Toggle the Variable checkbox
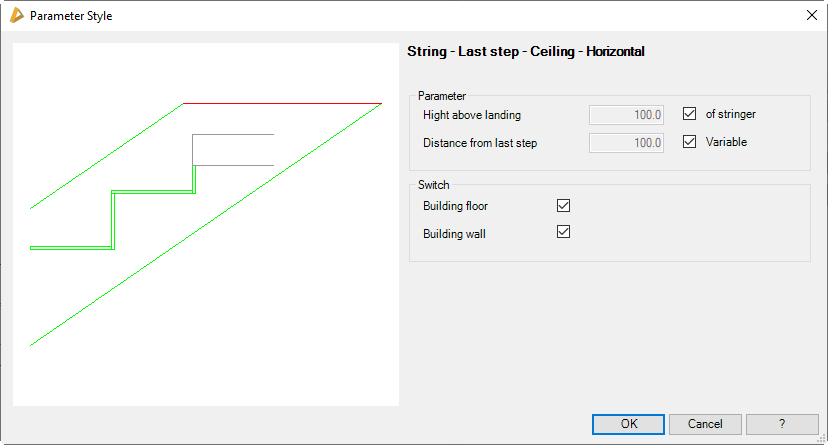The height and width of the screenshot is (445, 828). coord(689,142)
